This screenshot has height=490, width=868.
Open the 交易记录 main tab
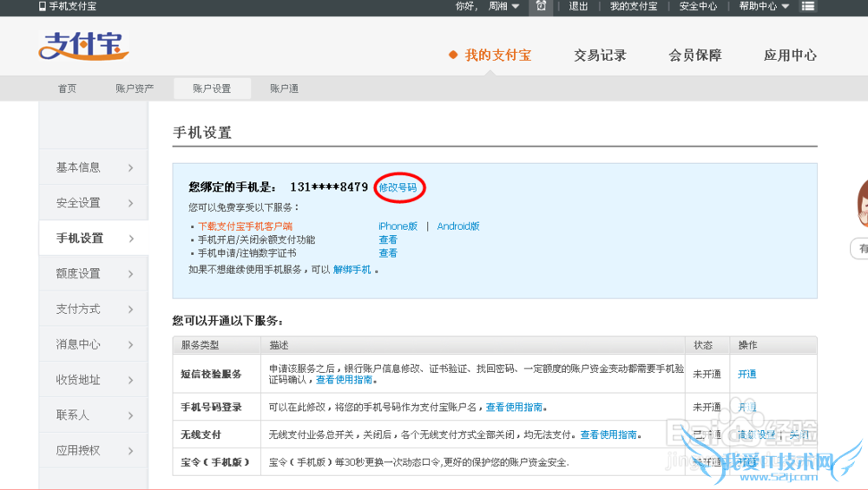600,56
